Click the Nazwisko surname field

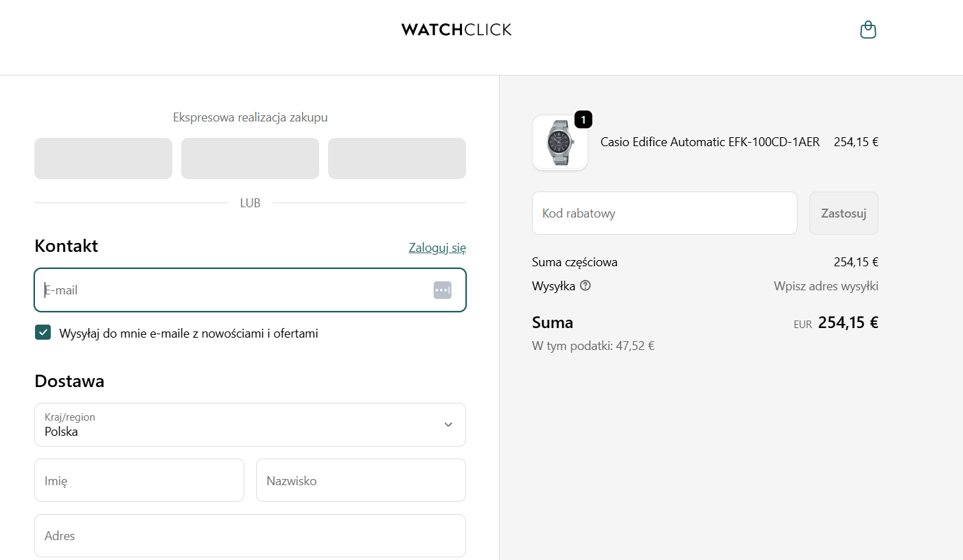(x=360, y=480)
